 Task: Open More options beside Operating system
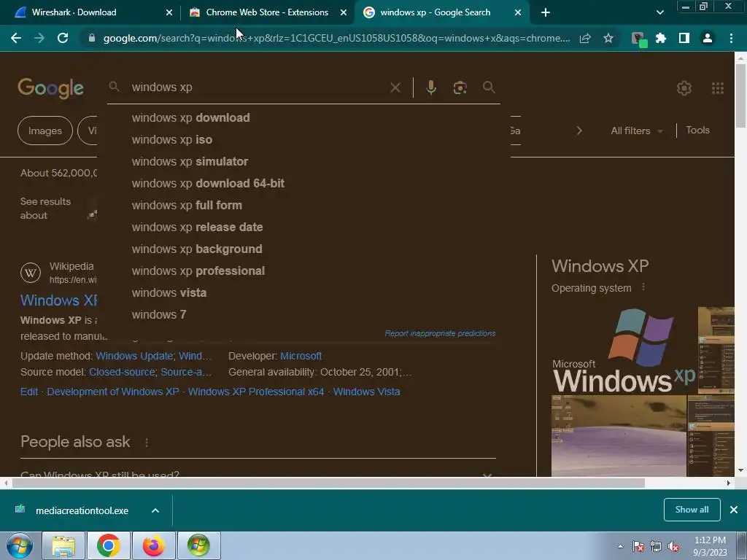[643, 287]
